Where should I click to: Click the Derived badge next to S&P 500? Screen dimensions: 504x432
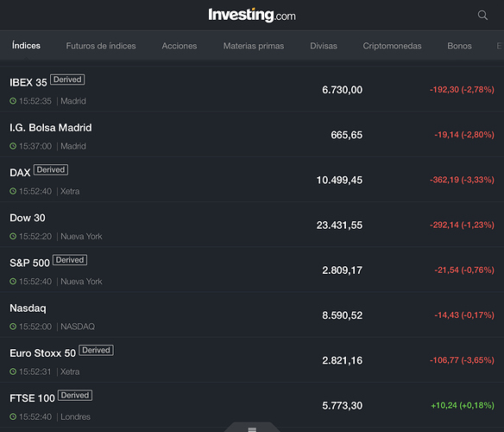point(70,260)
